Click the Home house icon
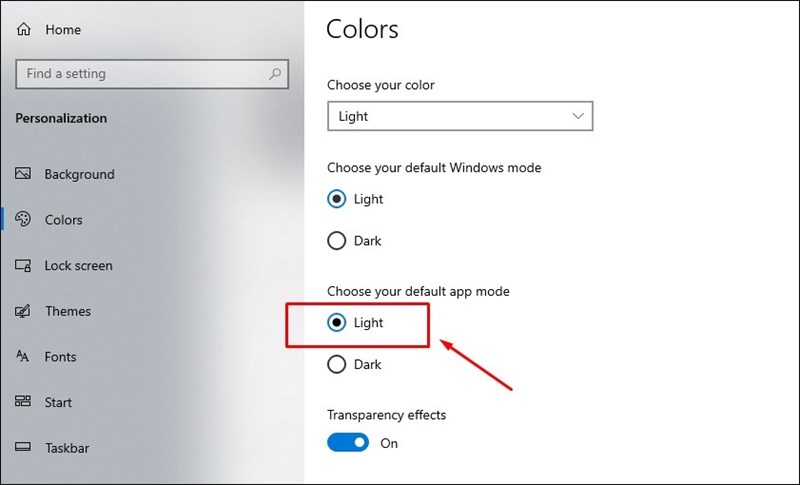This screenshot has width=800, height=485. (23, 30)
